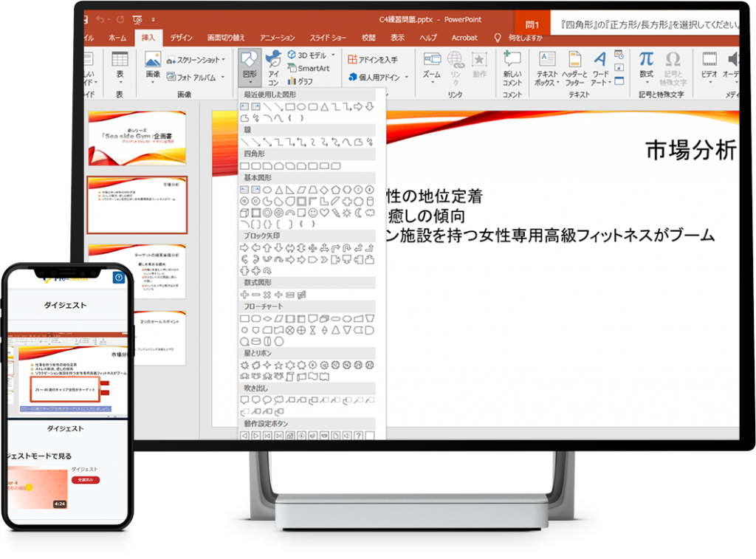Screen dimensions: 756x559
Task: Click the 癒しの傾向 bullet text
Action: (x=426, y=216)
